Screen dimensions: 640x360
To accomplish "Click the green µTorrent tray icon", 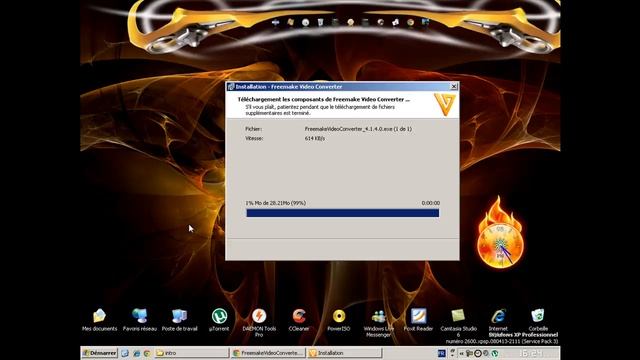I will pyautogui.click(x=495, y=353).
